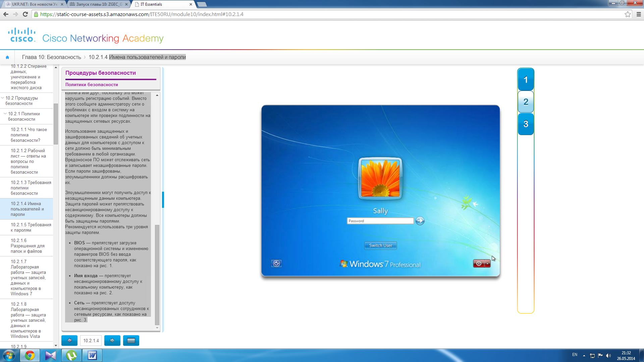This screenshot has width=644, height=362.
Task: Reload the page with refresh icon
Action: [25, 14]
